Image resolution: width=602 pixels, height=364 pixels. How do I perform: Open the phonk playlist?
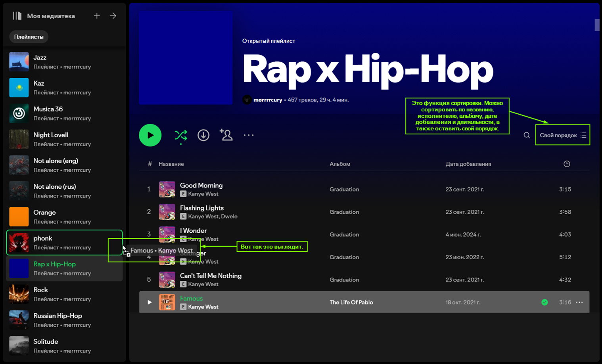coord(65,242)
